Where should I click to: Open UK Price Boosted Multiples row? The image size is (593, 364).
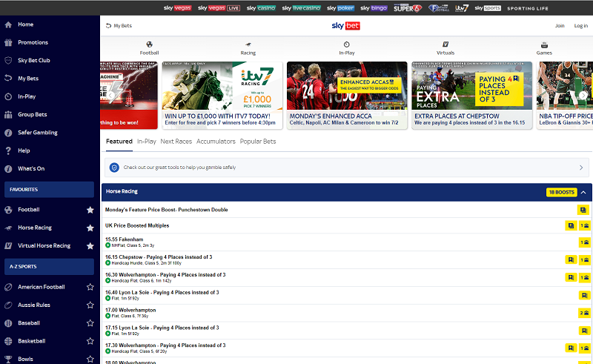coord(345,225)
